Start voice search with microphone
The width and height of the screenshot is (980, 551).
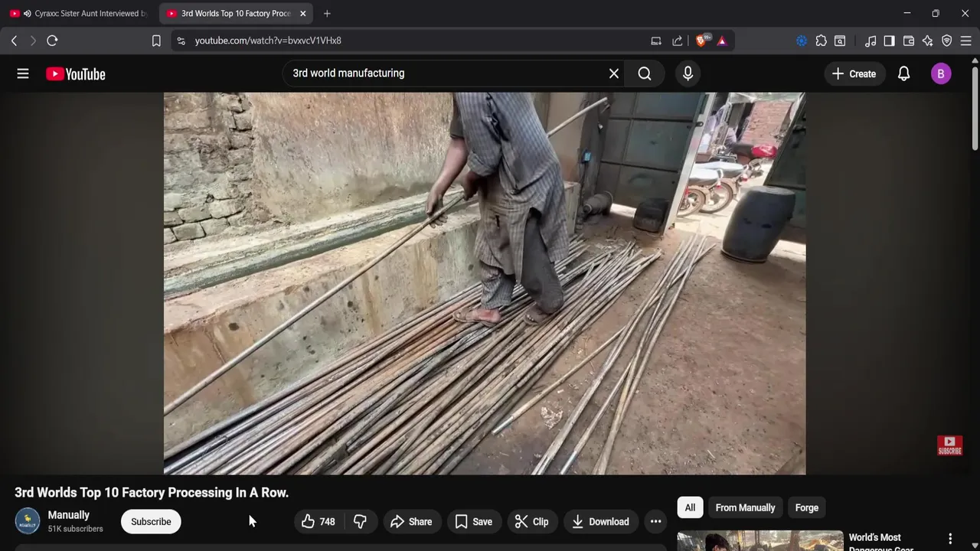688,73
